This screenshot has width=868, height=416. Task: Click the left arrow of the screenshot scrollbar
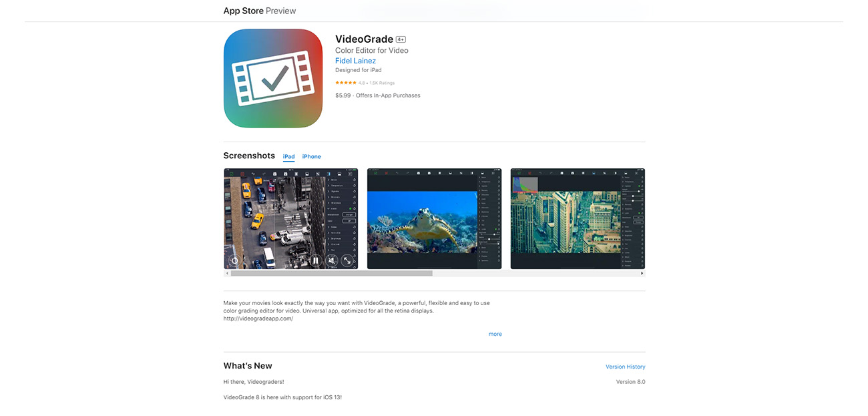[226, 272]
